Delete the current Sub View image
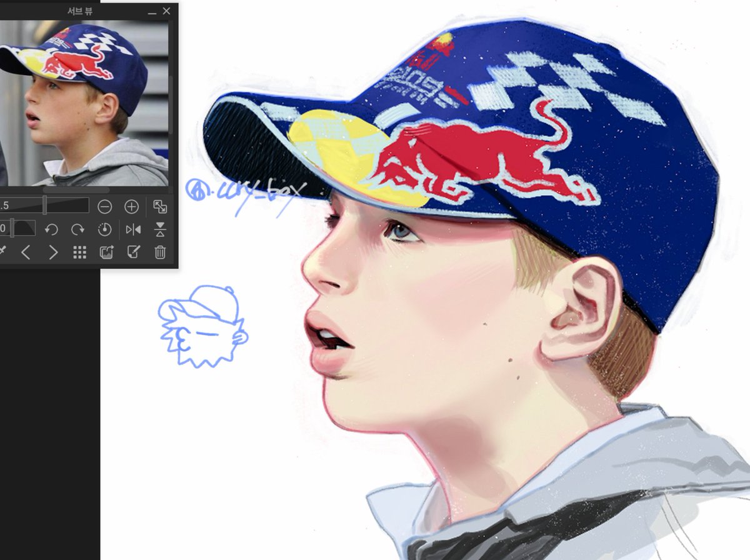 [160, 252]
